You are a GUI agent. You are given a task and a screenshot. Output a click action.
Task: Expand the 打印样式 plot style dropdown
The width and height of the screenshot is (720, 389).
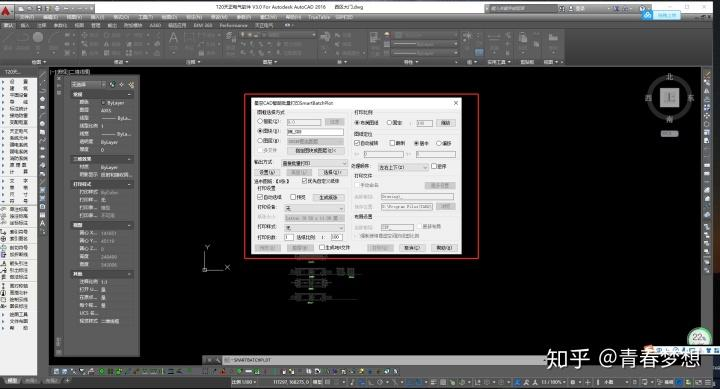[314, 228]
